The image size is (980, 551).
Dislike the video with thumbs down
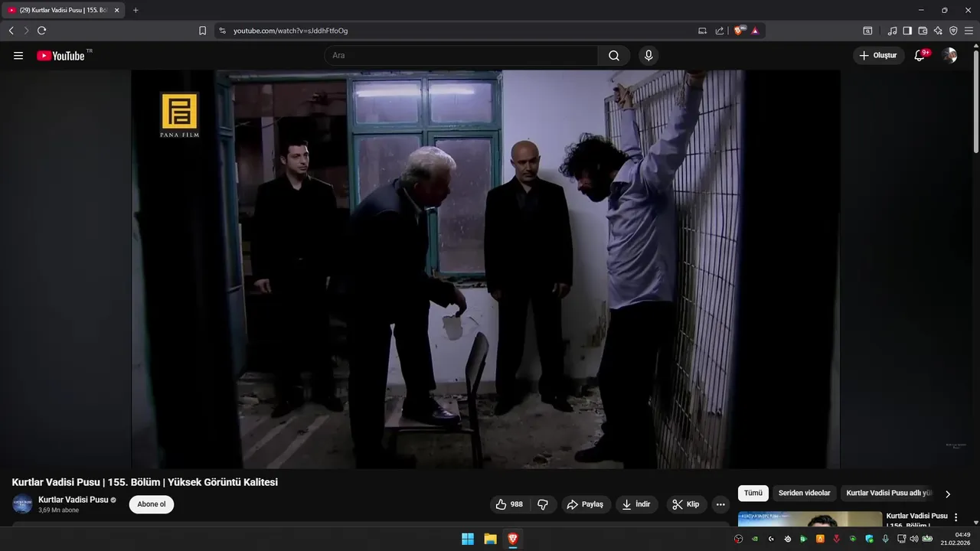[543, 504]
